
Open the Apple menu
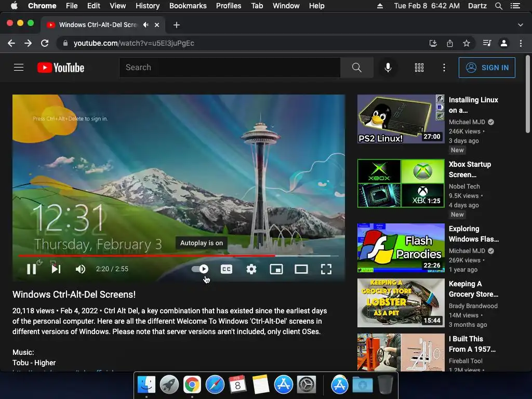point(14,6)
